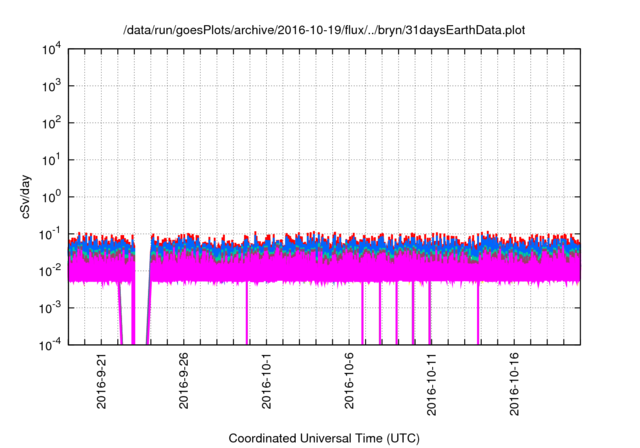Click the 10^-1 y-axis tick label
The image size is (640, 448).
tap(51, 235)
